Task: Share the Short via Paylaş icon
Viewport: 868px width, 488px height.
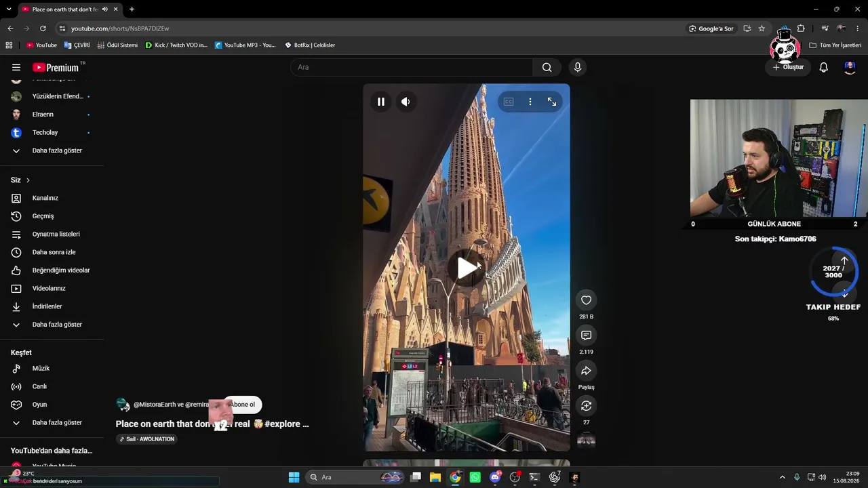Action: [x=587, y=371]
